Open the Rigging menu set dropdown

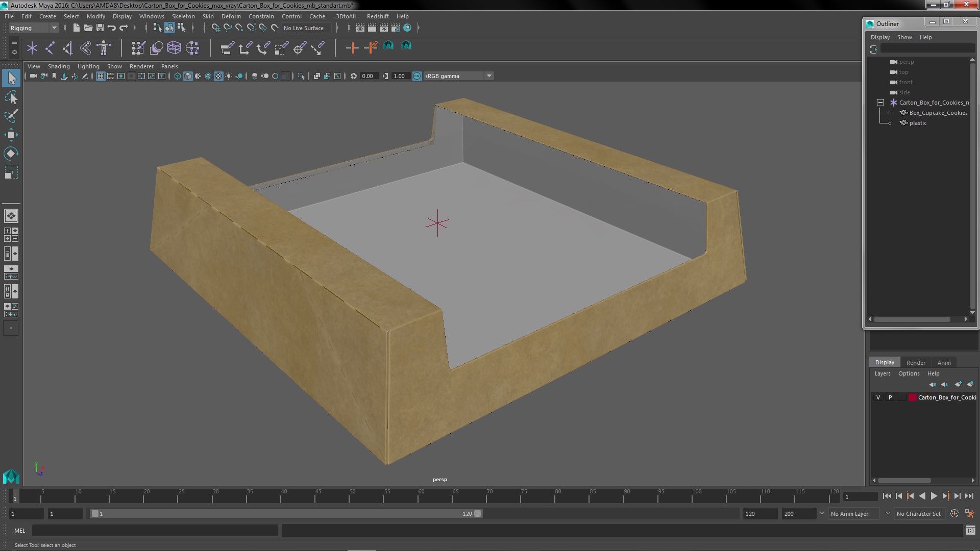tap(33, 28)
